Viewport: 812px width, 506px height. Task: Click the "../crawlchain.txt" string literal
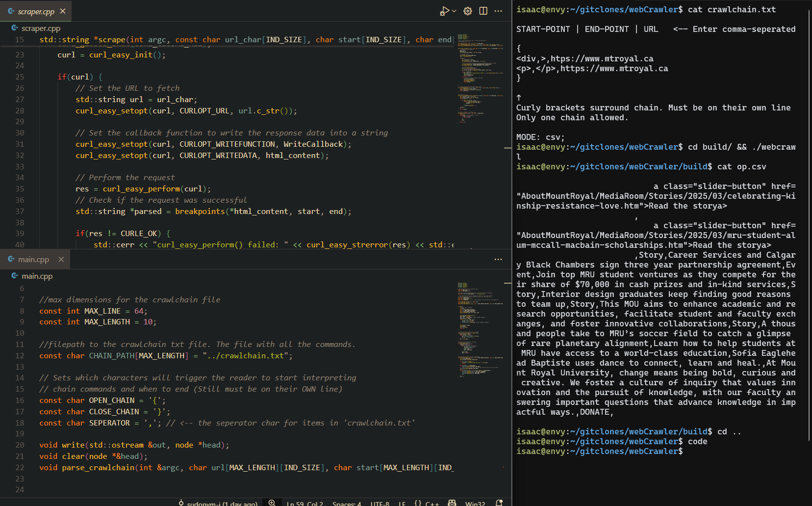pyautogui.click(x=245, y=356)
